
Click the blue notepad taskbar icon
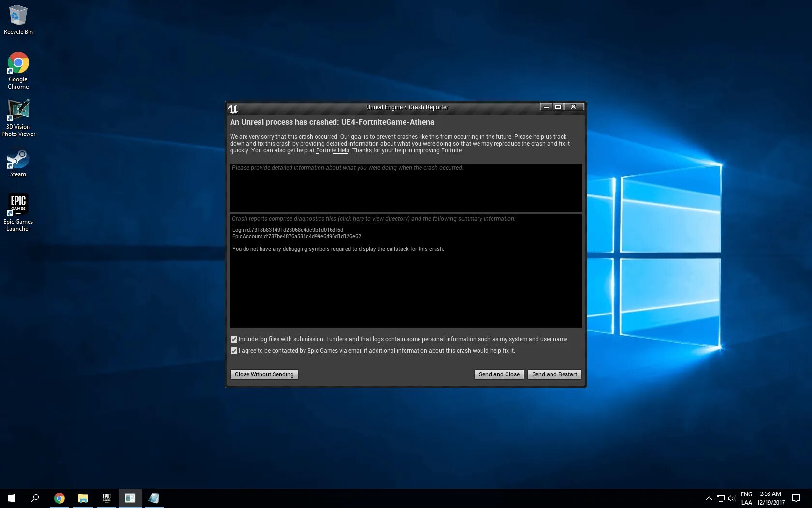[x=154, y=498]
